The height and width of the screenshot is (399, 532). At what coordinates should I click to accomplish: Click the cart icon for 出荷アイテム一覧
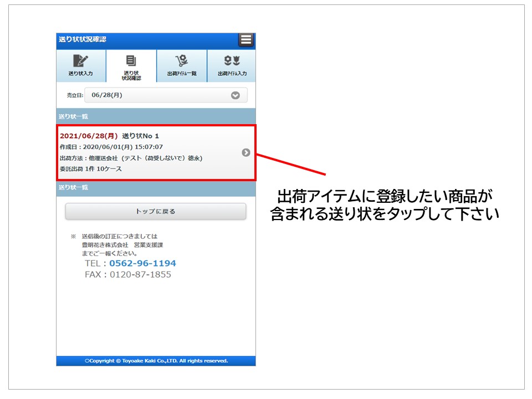coord(182,61)
